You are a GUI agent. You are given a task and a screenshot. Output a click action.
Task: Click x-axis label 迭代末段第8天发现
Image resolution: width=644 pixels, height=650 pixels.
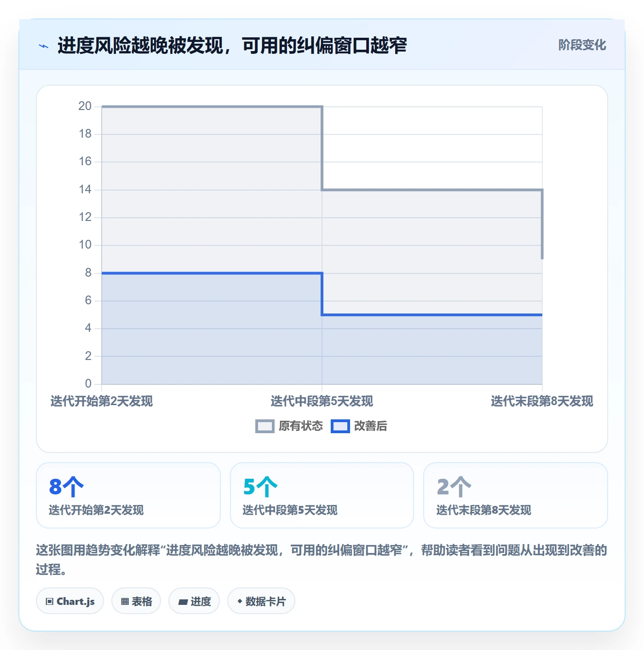[x=542, y=401]
